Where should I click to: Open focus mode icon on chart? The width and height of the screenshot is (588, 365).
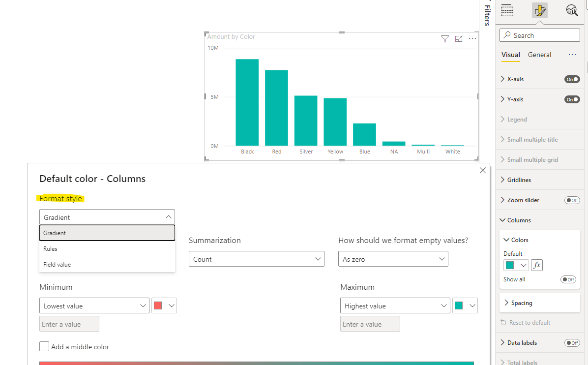459,39
